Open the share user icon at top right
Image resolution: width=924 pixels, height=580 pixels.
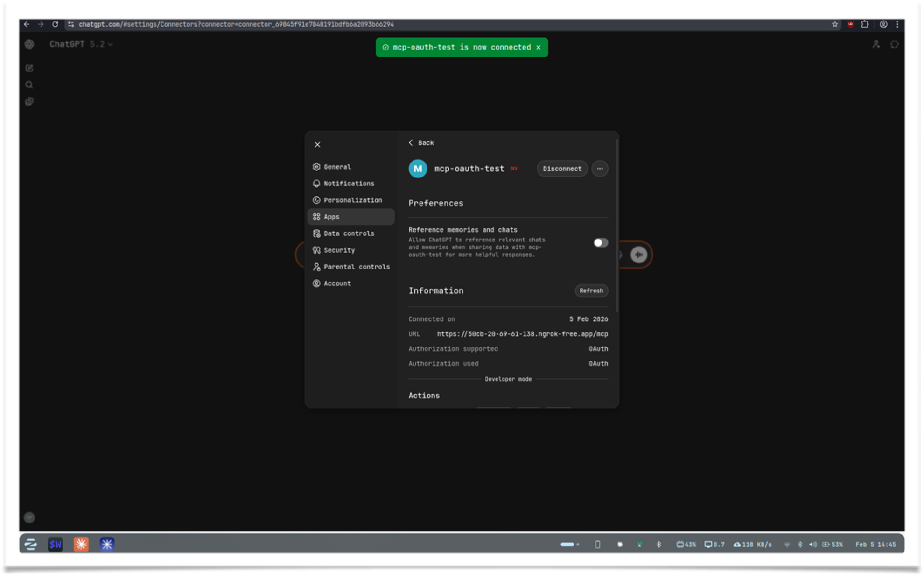(876, 44)
